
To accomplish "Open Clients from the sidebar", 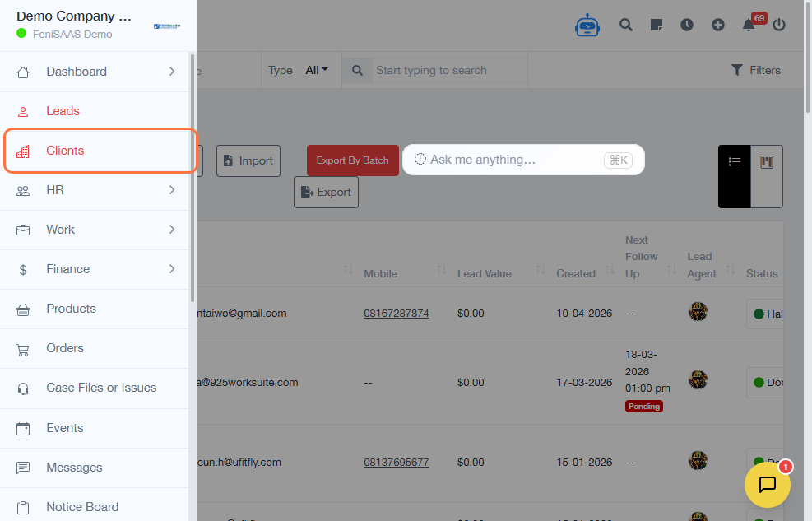I will [65, 151].
